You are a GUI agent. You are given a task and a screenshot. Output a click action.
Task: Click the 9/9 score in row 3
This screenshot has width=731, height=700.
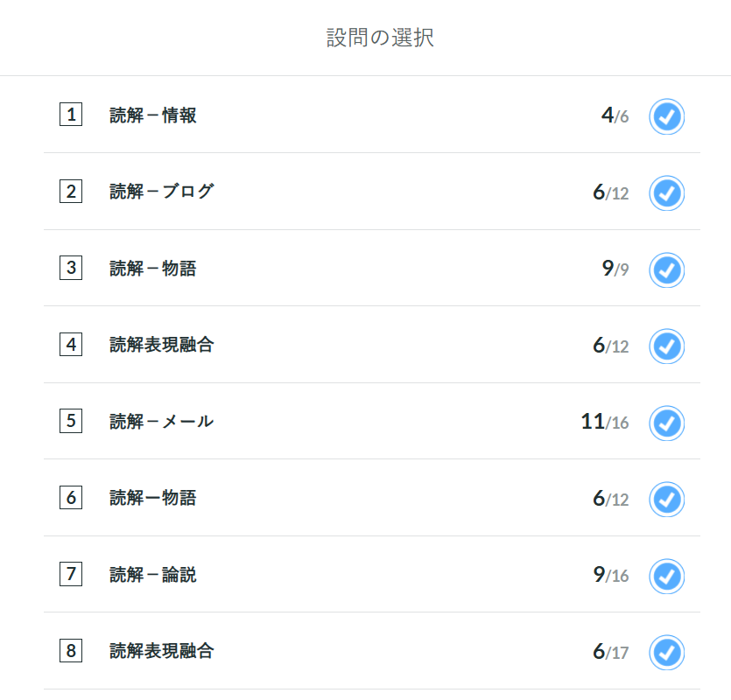(615, 268)
